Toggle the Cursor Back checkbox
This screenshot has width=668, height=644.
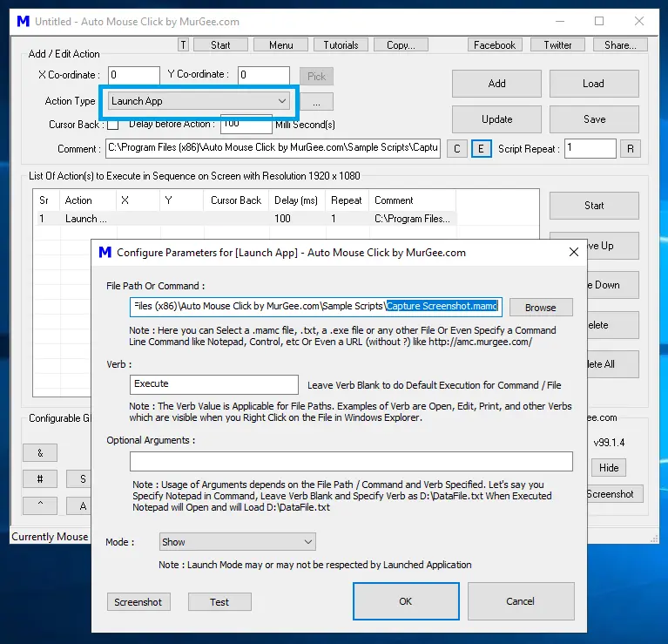(x=113, y=125)
